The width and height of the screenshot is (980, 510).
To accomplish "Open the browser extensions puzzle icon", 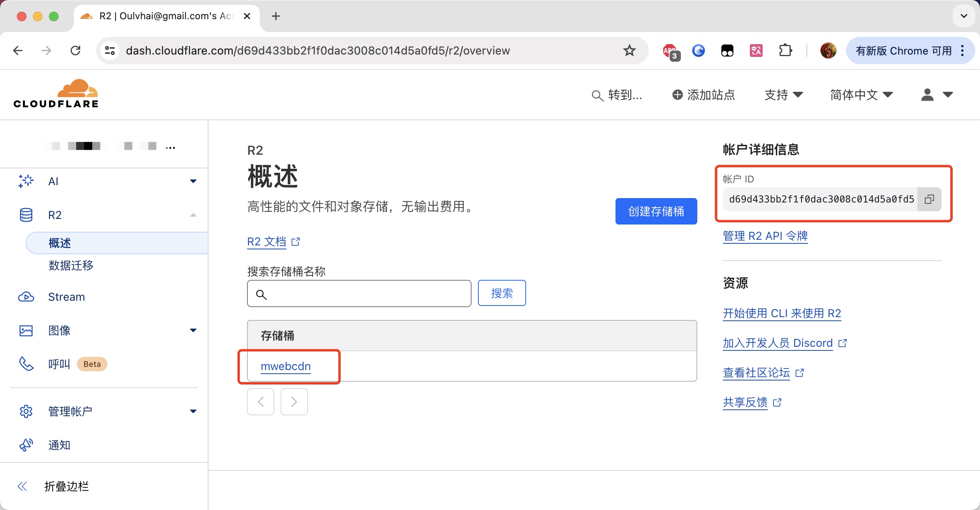I will 785,51.
